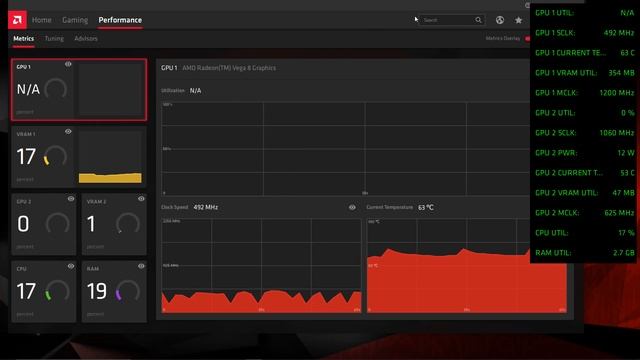Click overlay row 'GPU 2 PWR'
The image size is (640, 360).
[x=584, y=153]
